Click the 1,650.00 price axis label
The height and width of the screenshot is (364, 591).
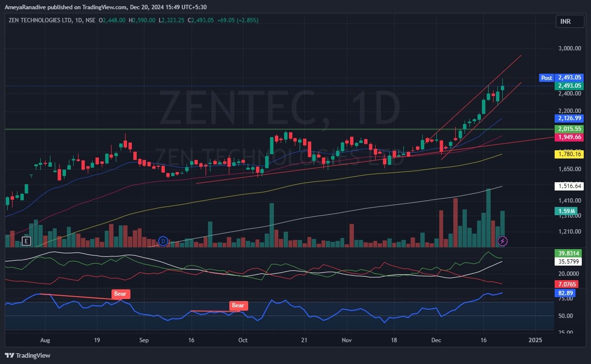coord(570,169)
